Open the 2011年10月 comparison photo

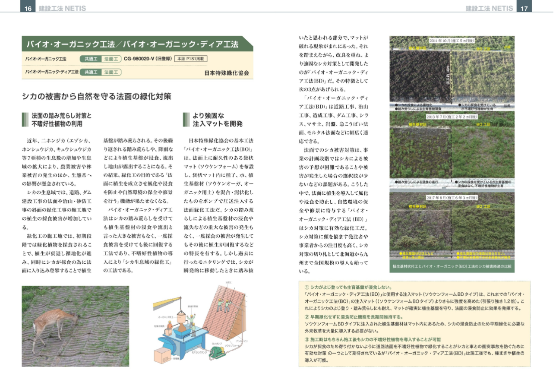(452, 73)
